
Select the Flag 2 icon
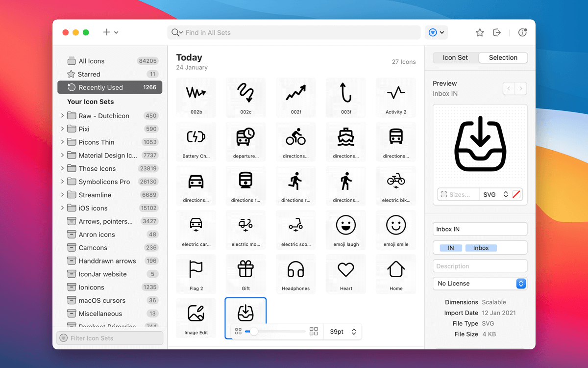click(x=196, y=274)
